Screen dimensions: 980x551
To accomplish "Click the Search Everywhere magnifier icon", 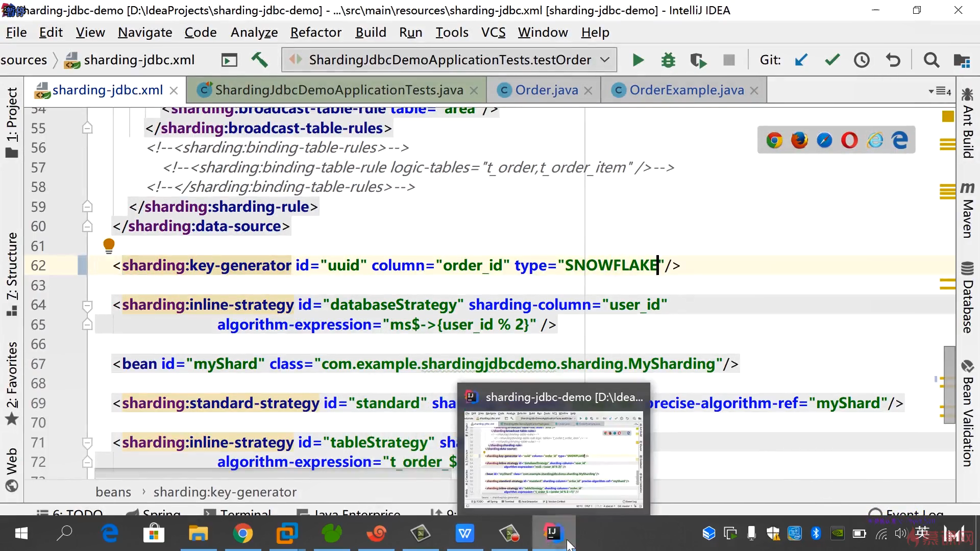I will (931, 60).
